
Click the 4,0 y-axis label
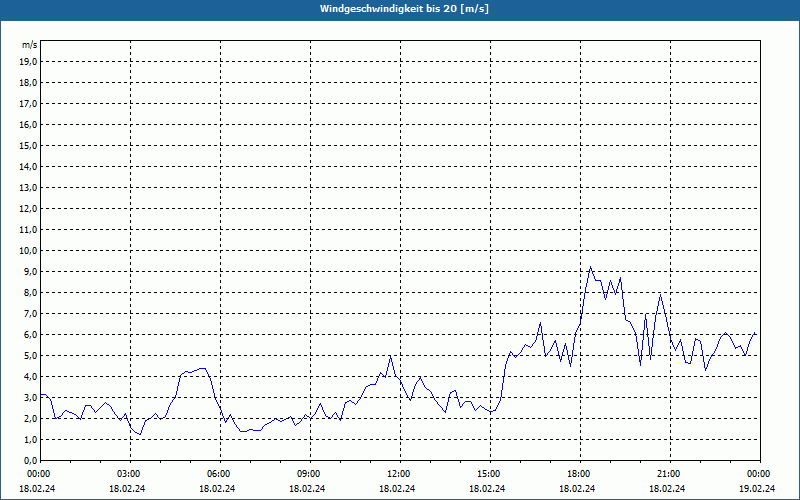tap(30, 377)
